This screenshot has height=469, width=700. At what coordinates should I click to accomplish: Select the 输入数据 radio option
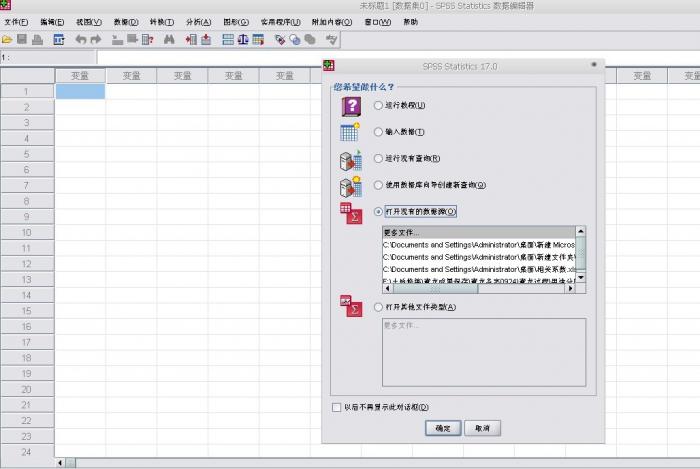tap(377, 131)
